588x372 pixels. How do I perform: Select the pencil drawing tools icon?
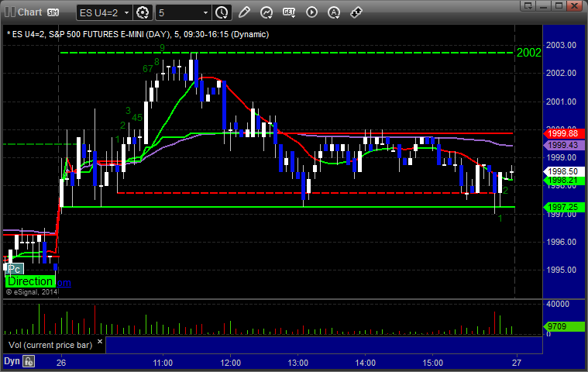coord(244,12)
